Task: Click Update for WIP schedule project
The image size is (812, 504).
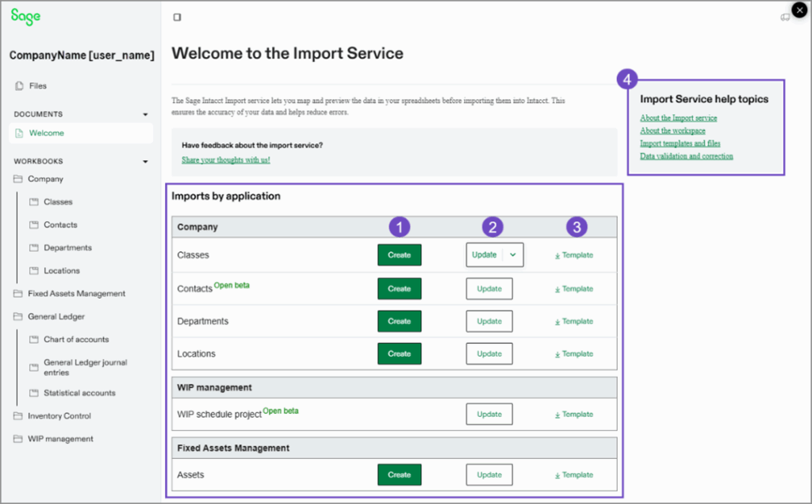Action: click(x=488, y=414)
